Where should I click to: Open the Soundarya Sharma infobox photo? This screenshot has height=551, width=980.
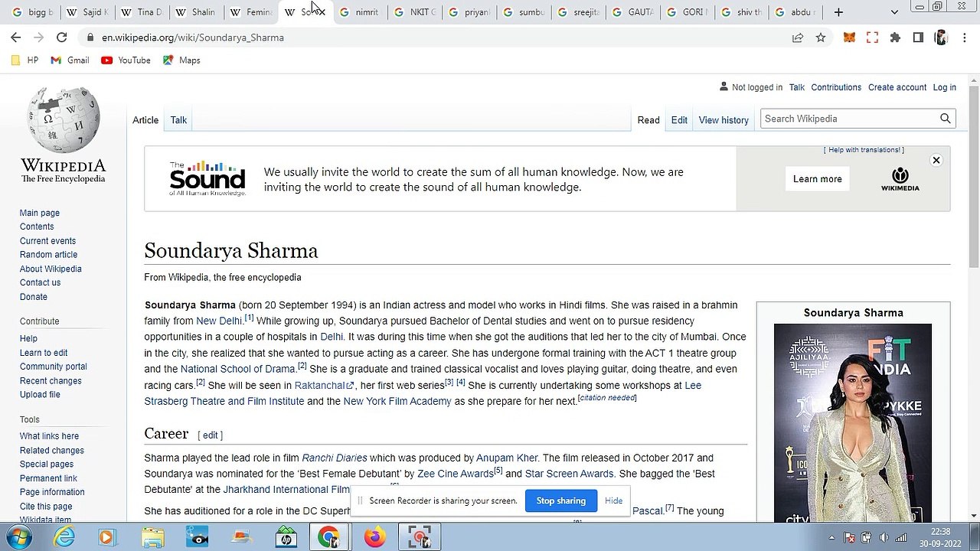(853, 423)
